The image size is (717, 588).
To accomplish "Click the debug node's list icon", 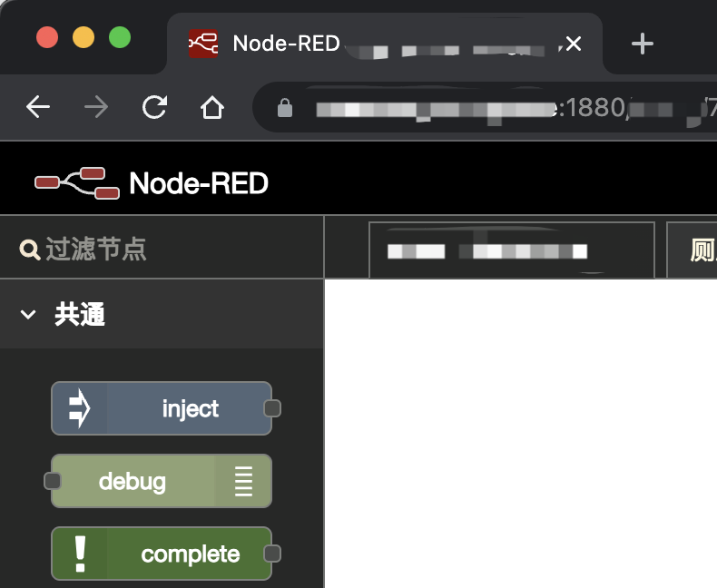I will pos(243,481).
